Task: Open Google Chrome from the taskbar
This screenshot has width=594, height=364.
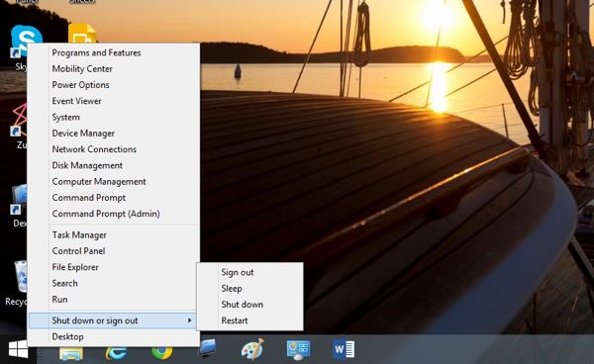Action: [x=162, y=352]
